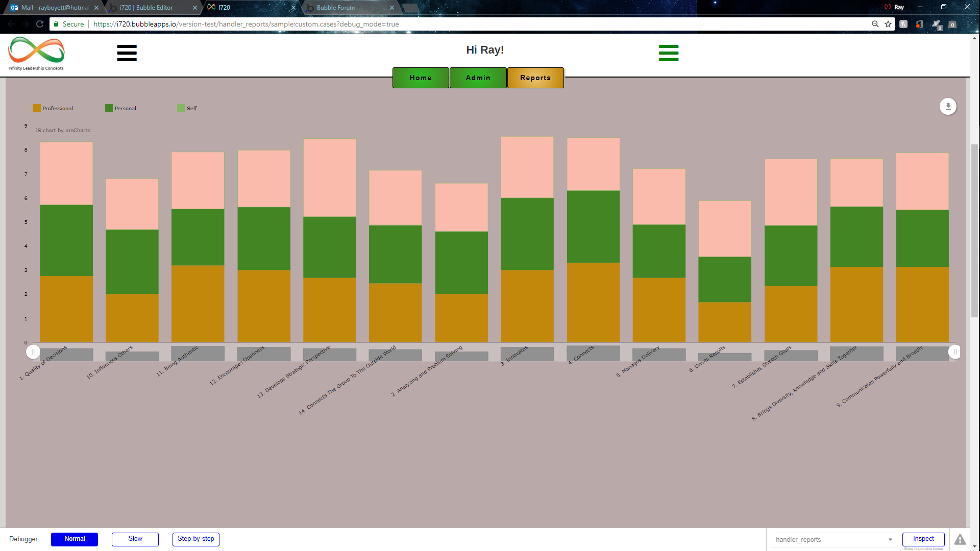Click the '6. Drives Results' axis label

(707, 359)
